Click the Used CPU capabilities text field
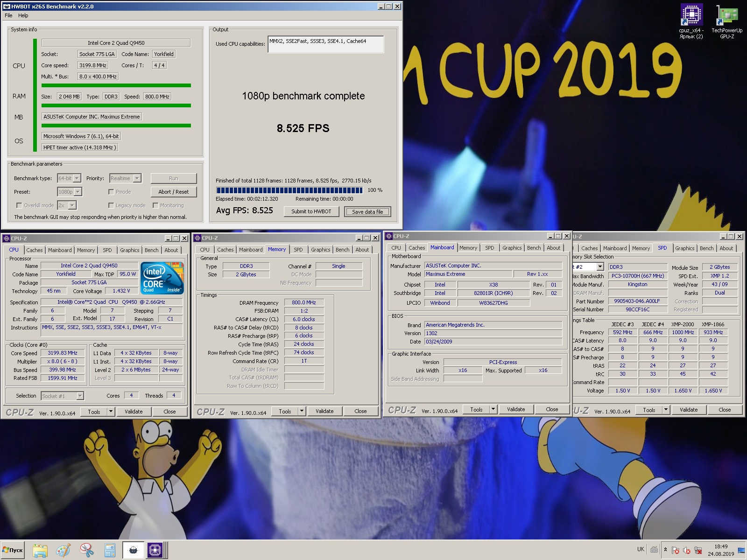Screen dimensions: 747x560 [326, 44]
